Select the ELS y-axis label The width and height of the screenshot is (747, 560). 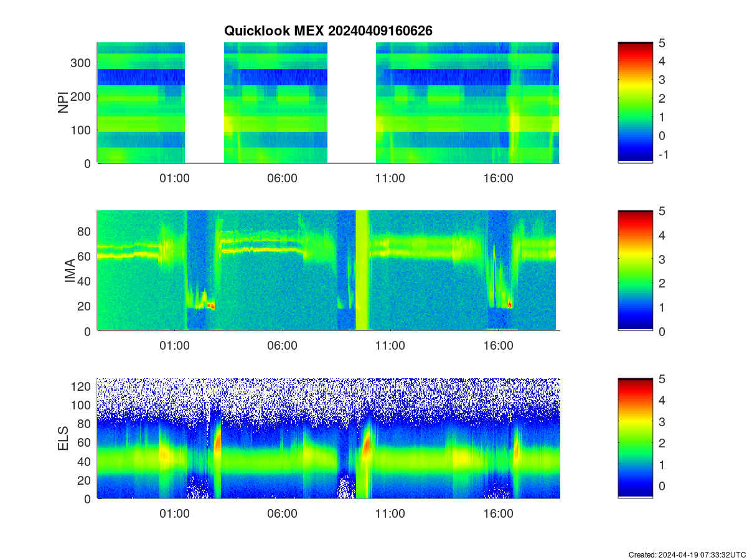point(63,438)
